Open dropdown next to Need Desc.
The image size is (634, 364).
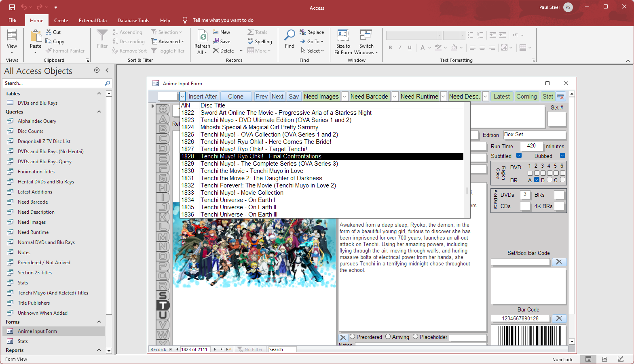[x=485, y=97]
